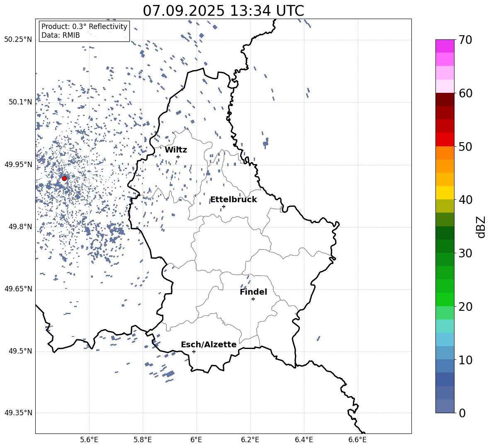491x448 pixels.
Task: Click the 50 colorbar tick label
Action: coord(465,146)
